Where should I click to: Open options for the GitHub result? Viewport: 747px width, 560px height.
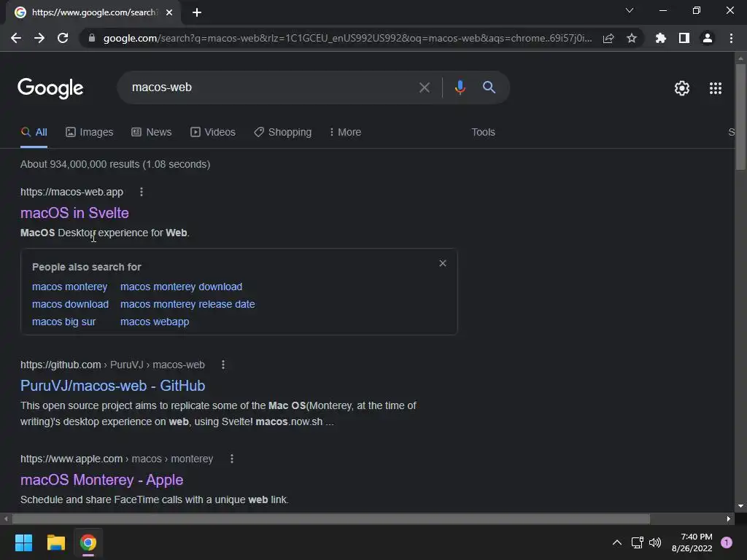tap(223, 365)
